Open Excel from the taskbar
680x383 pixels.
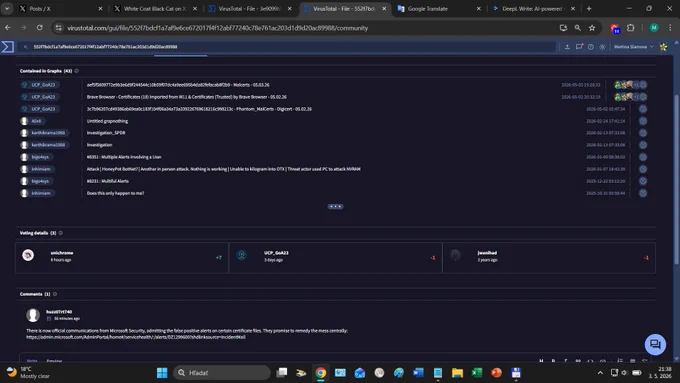(x=477, y=373)
